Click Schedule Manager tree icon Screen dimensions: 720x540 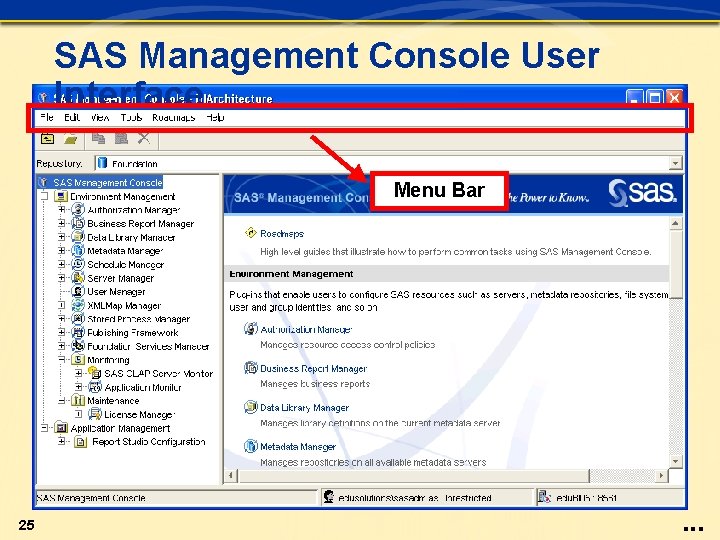[x=78, y=264]
